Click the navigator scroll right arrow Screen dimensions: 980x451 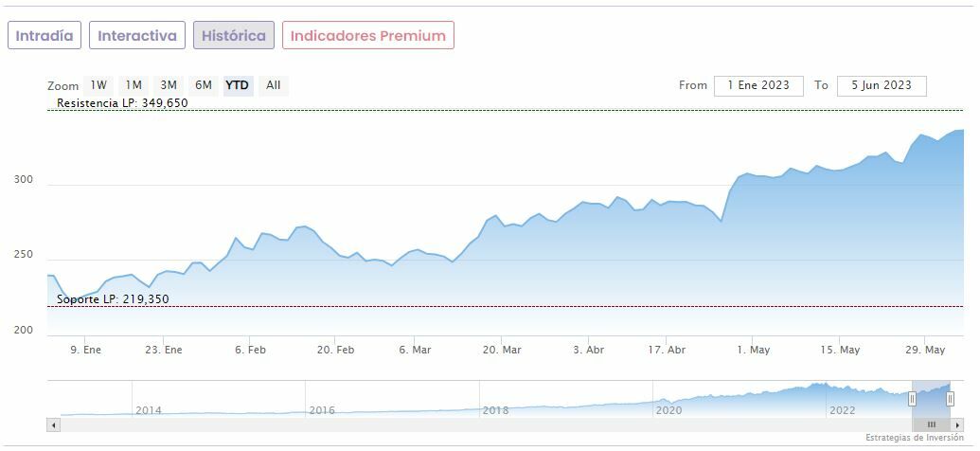click(x=957, y=425)
